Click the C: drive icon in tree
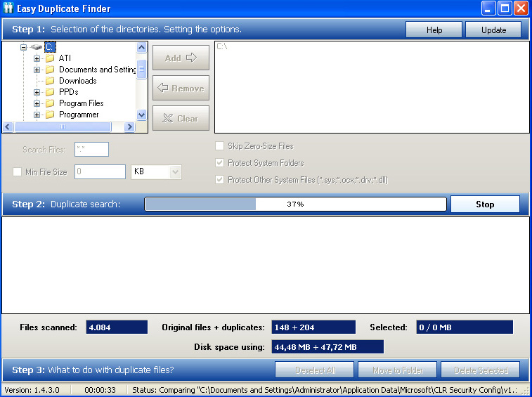Image resolution: width=532 pixels, height=397 pixels. (x=37, y=47)
